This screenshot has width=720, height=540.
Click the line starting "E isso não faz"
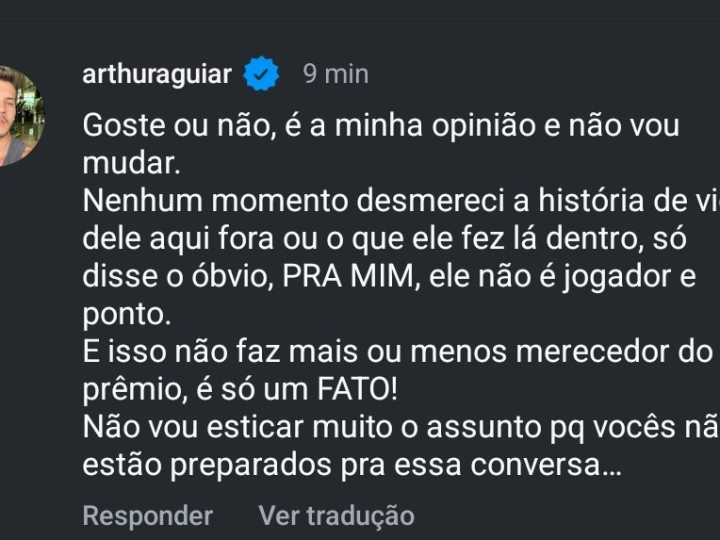[x=400, y=348]
